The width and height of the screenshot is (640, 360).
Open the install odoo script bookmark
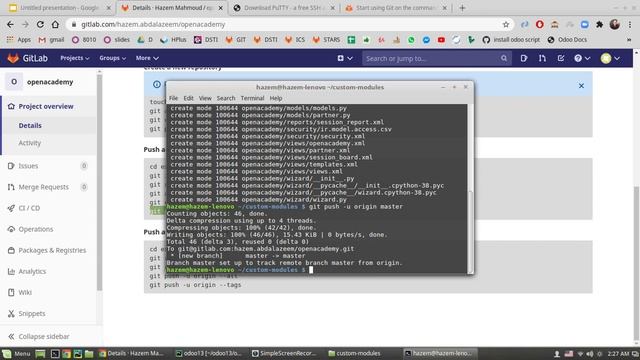point(511,40)
